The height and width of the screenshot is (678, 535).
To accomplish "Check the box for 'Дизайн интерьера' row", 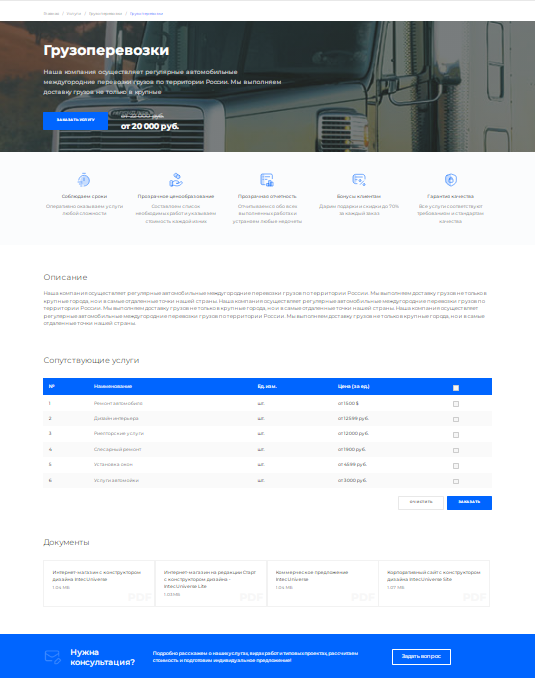I will coord(456,419).
